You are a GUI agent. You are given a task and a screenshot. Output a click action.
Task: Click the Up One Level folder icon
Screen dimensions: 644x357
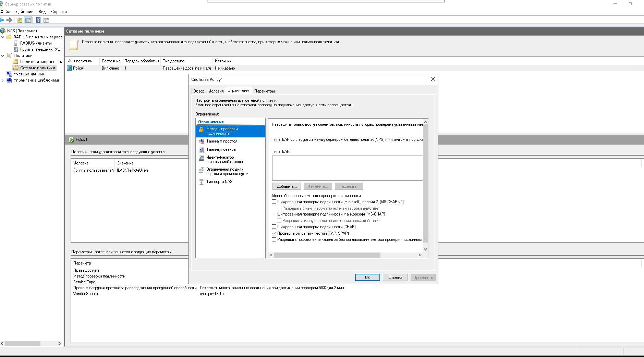[20, 20]
